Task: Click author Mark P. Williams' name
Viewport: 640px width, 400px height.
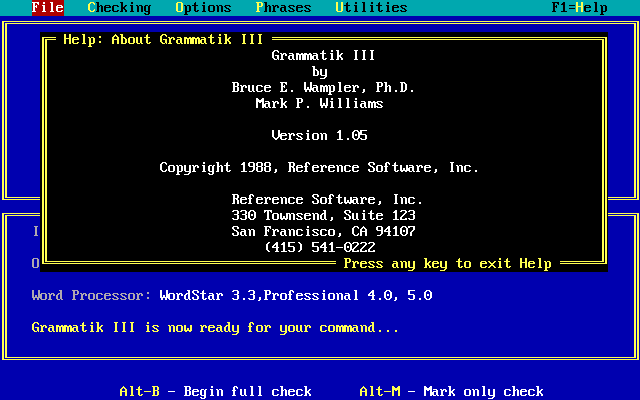Action: (319, 104)
